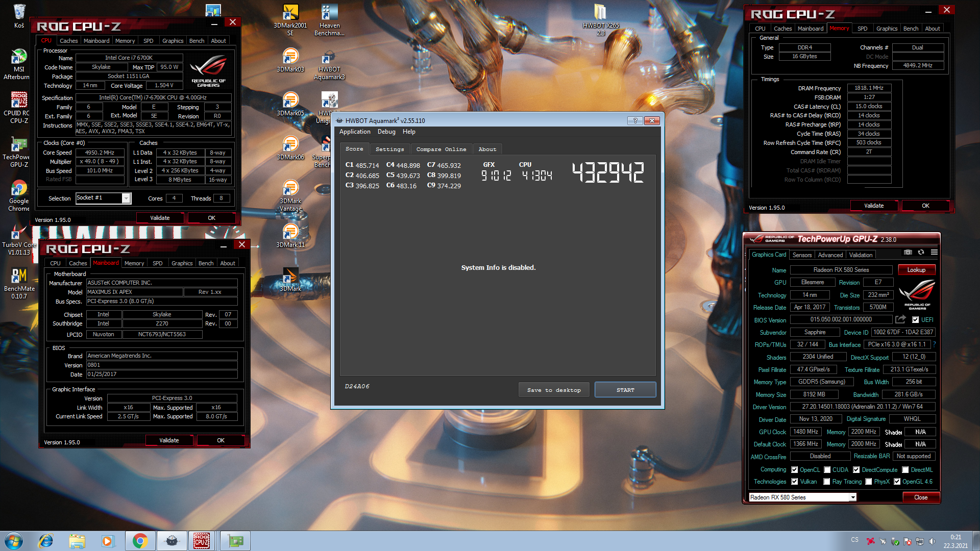The width and height of the screenshot is (980, 551).
Task: Toggle the DirectCompute checkbox
Action: (856, 470)
